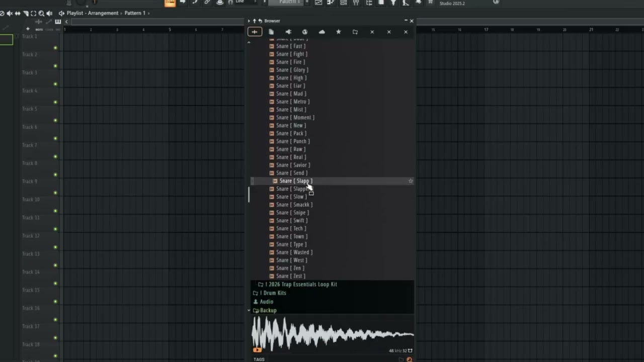
Task: Select sample Snare [ Fight ]
Action: coord(292,54)
